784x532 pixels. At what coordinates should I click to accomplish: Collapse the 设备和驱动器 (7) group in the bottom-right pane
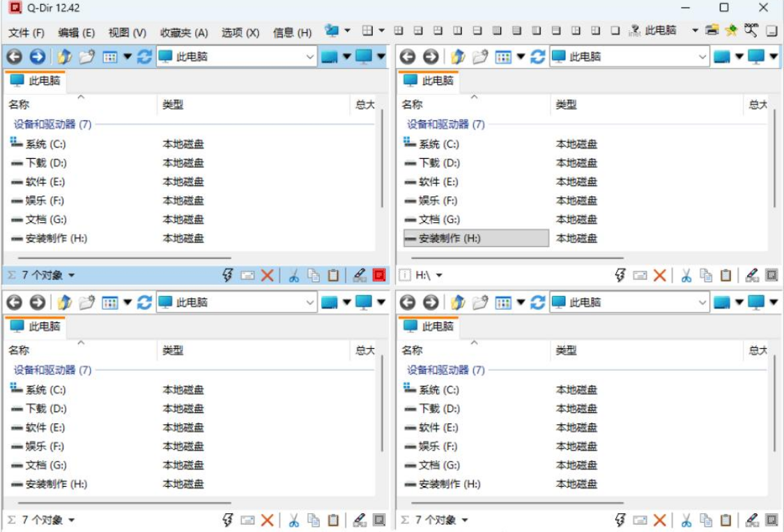pyautogui.click(x=445, y=370)
